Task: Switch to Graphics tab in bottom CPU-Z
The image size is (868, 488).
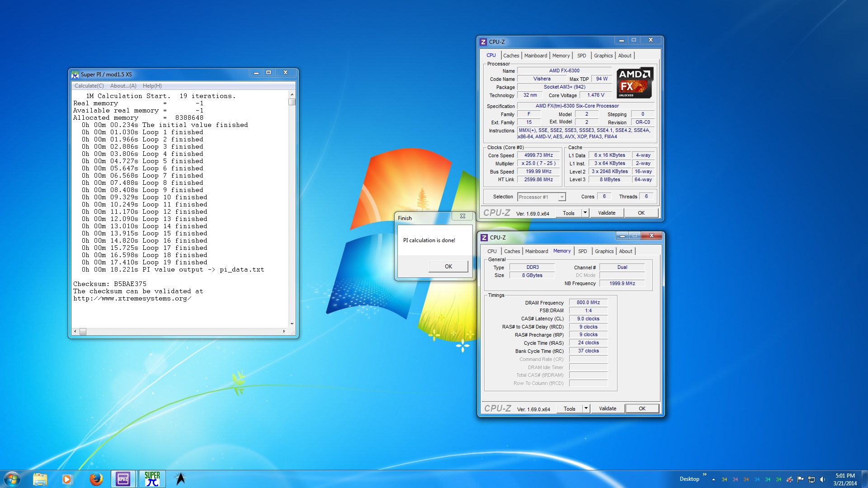Action: click(604, 251)
